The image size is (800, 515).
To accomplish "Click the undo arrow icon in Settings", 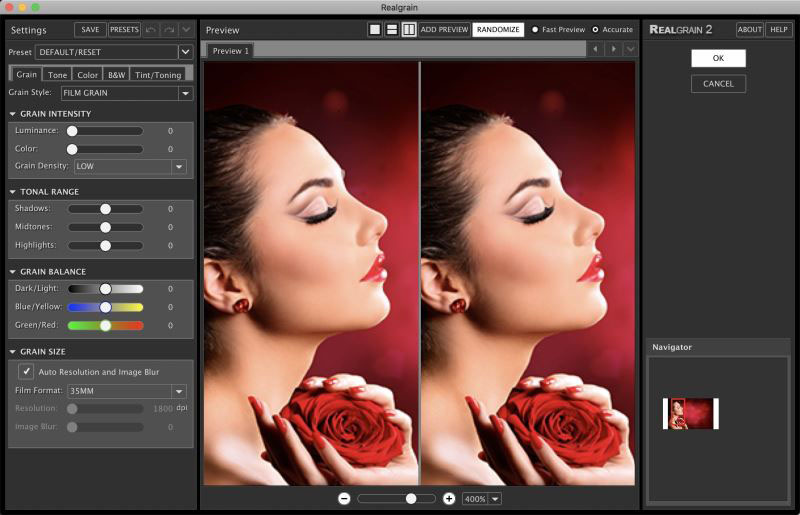I will point(151,30).
